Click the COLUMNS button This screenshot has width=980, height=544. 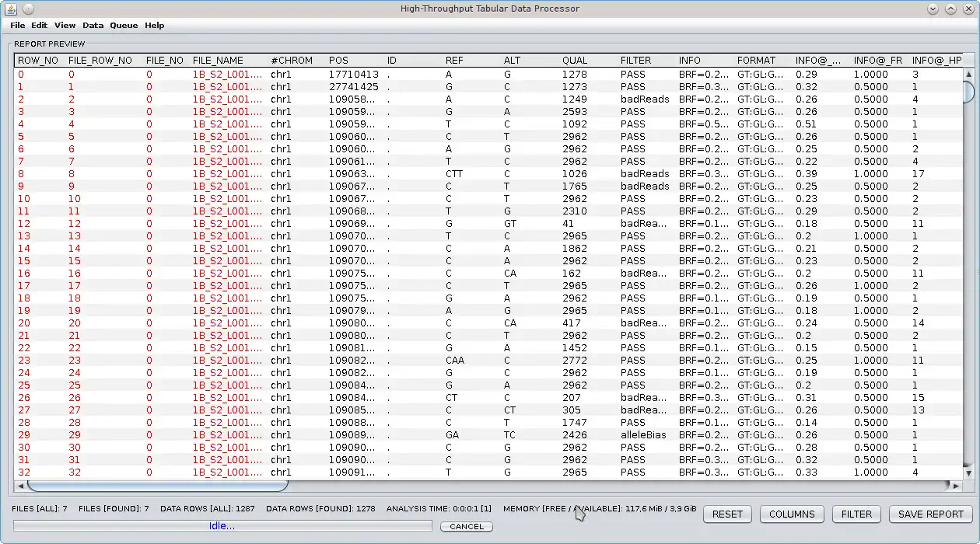point(792,514)
